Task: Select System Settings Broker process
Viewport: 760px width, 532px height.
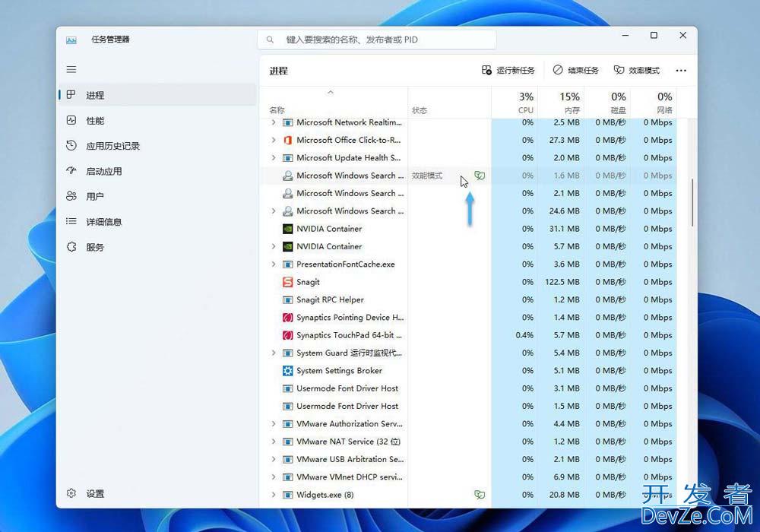Action: coord(468,371)
